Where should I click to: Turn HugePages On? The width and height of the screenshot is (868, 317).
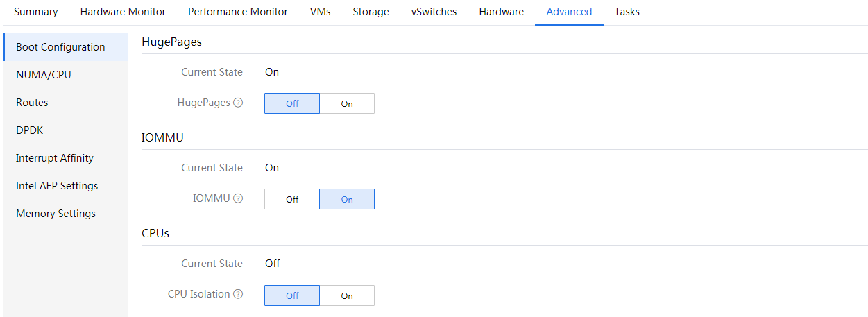pos(347,103)
